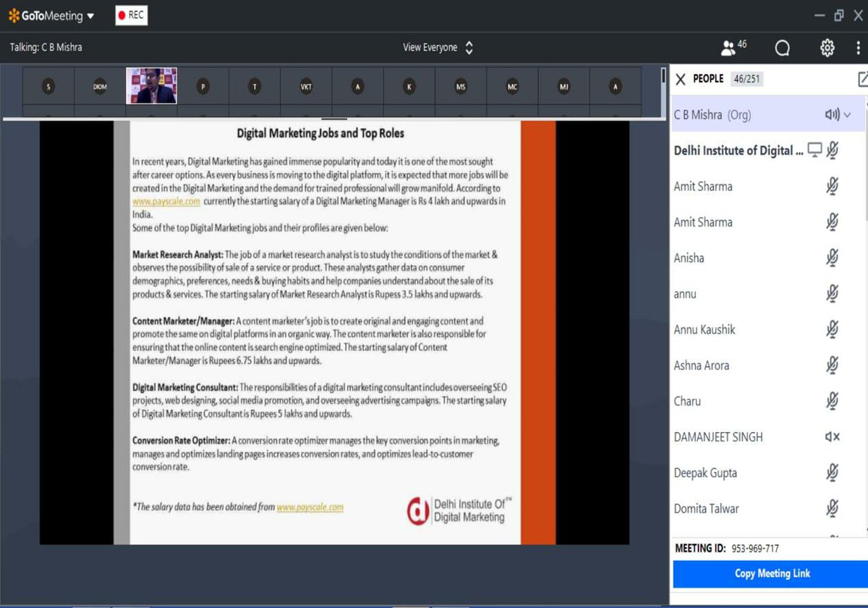Toggle Domita Talwar's muted microphone

point(833,509)
